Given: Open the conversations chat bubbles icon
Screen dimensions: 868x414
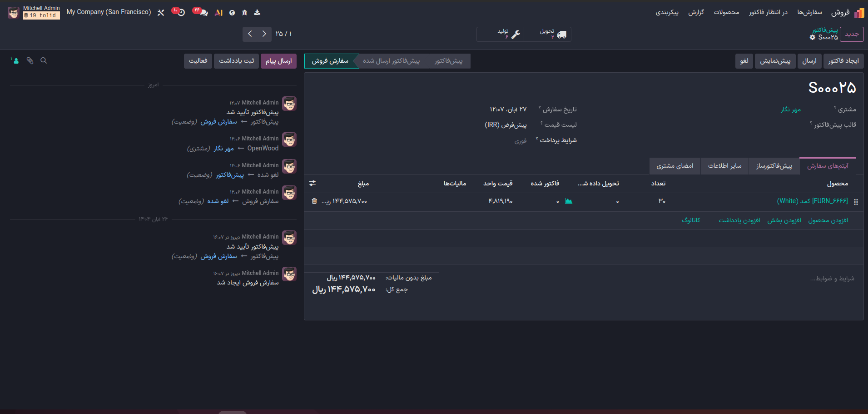Looking at the screenshot, I should (x=203, y=13).
